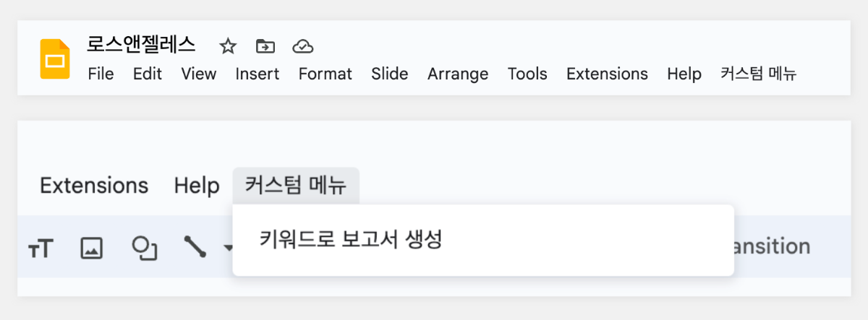Expand the line tool dropdown arrow
868x320 pixels.
[228, 248]
